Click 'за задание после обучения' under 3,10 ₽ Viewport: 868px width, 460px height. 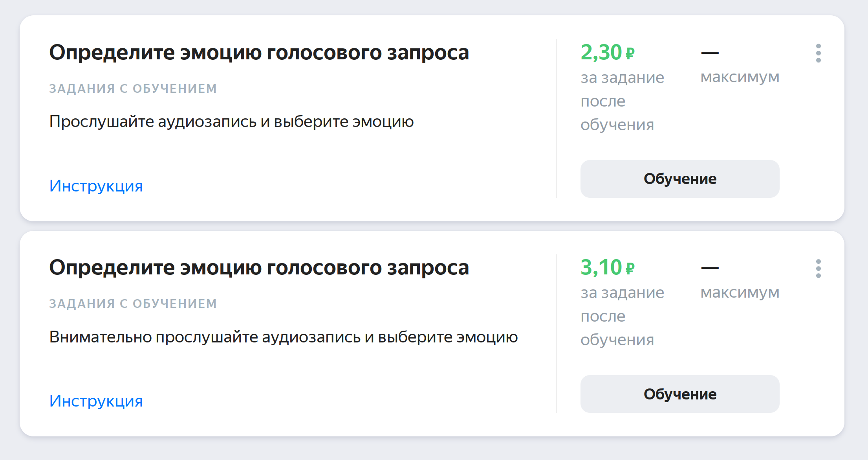coord(622,316)
